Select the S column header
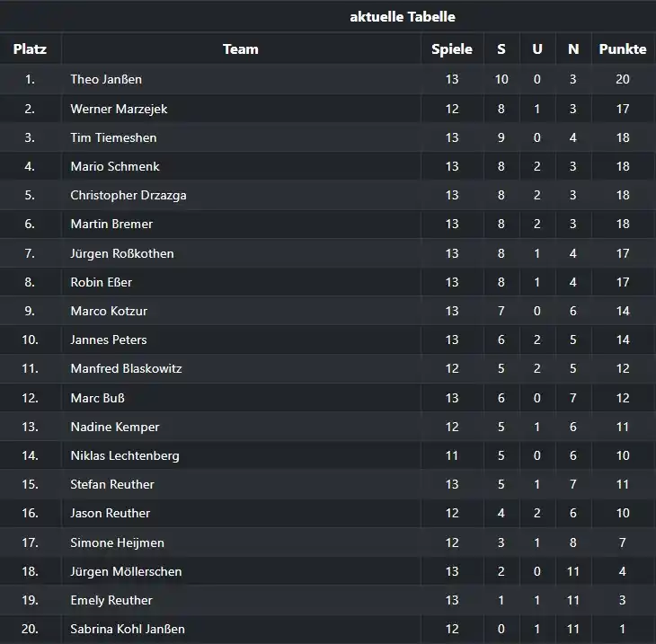656x644 pixels. 501,49
